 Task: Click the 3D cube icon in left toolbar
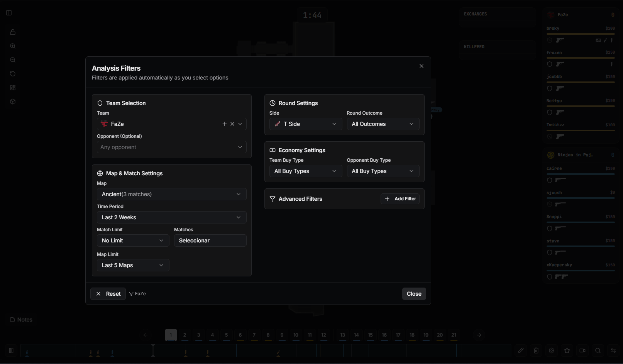[13, 102]
